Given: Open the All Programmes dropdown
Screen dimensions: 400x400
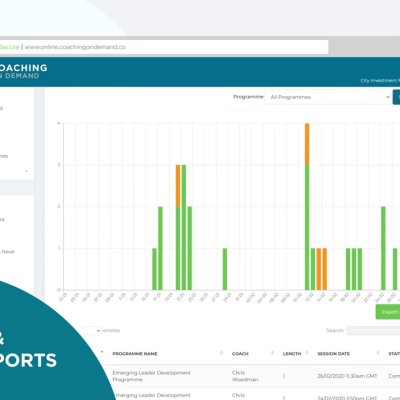Looking at the screenshot, I should pyautogui.click(x=328, y=97).
